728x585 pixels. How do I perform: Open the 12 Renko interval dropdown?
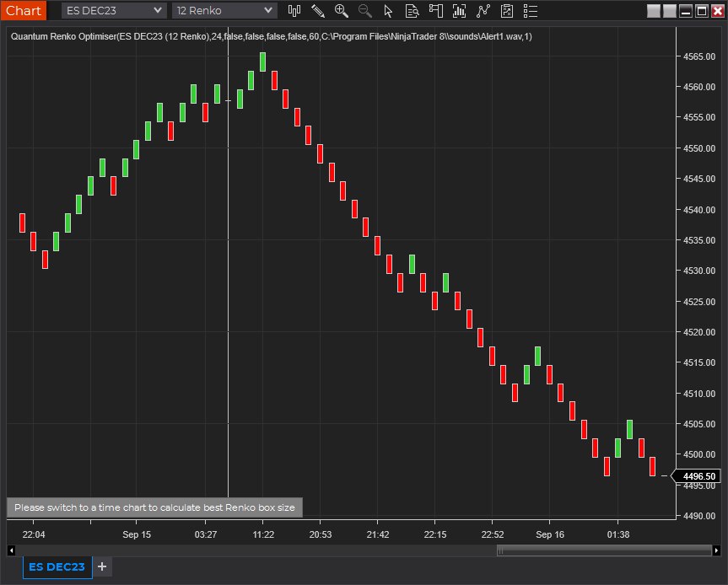(224, 11)
